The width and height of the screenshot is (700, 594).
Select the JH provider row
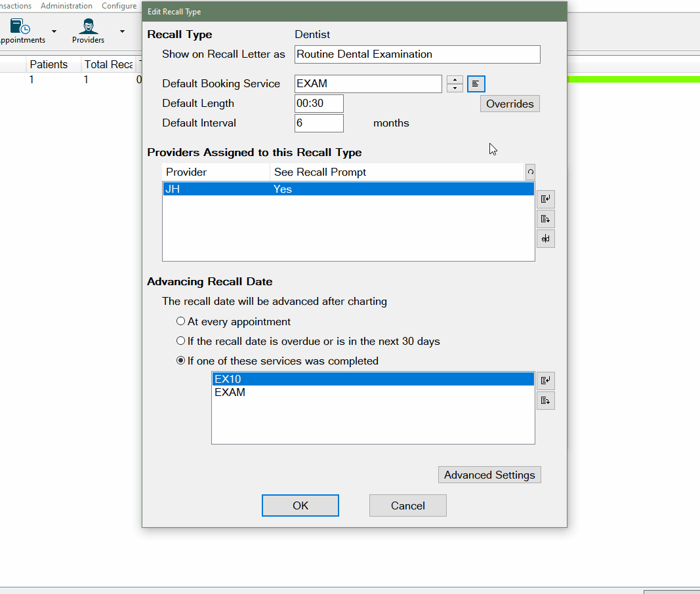pyautogui.click(x=348, y=189)
